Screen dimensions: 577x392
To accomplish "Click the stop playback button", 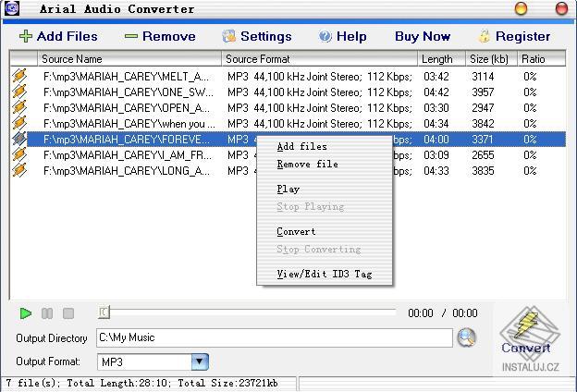I will (x=68, y=313).
